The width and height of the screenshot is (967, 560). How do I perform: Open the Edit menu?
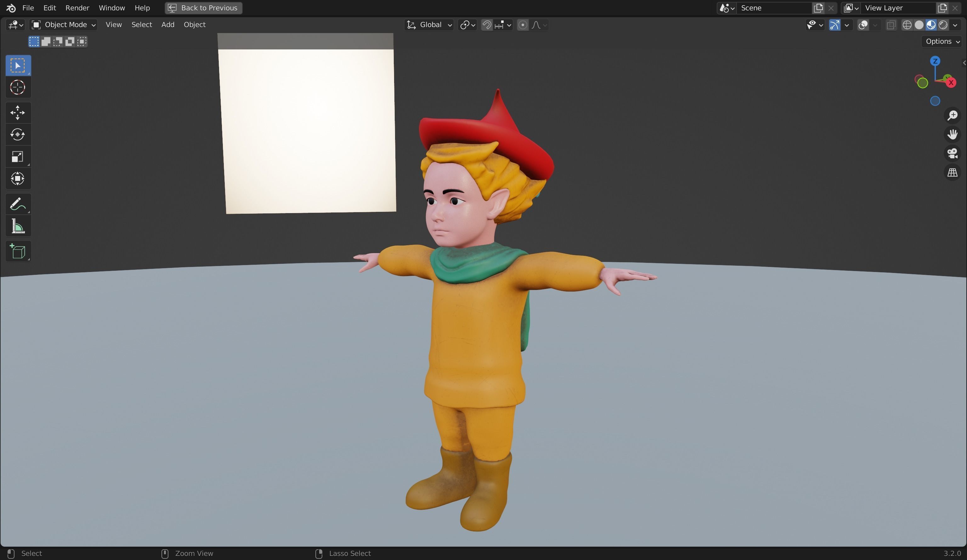[49, 8]
